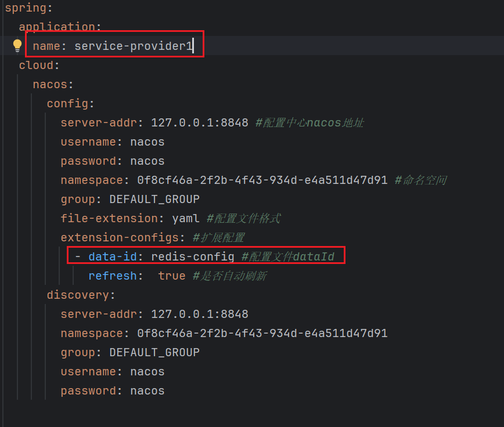504x427 pixels.
Task: Click the 'yaml' file-extension value
Action: pyautogui.click(x=185, y=219)
